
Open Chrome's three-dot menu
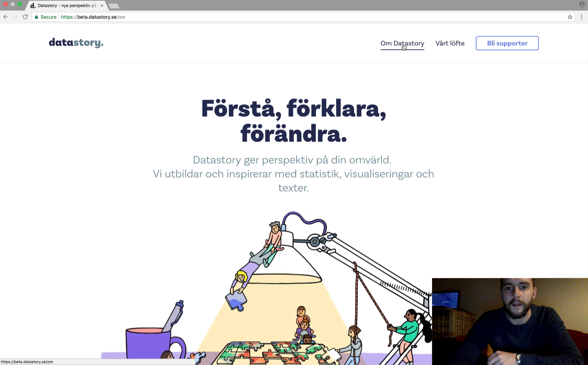(581, 17)
